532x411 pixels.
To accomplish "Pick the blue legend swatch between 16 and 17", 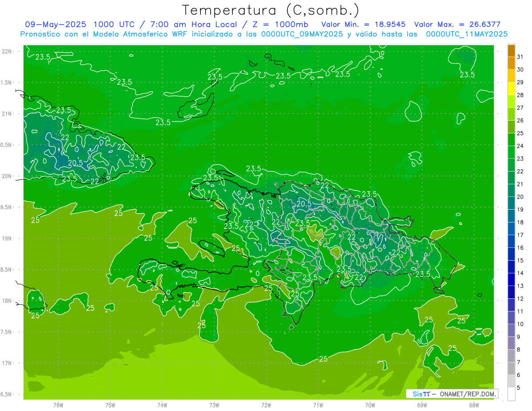I will point(511,241).
